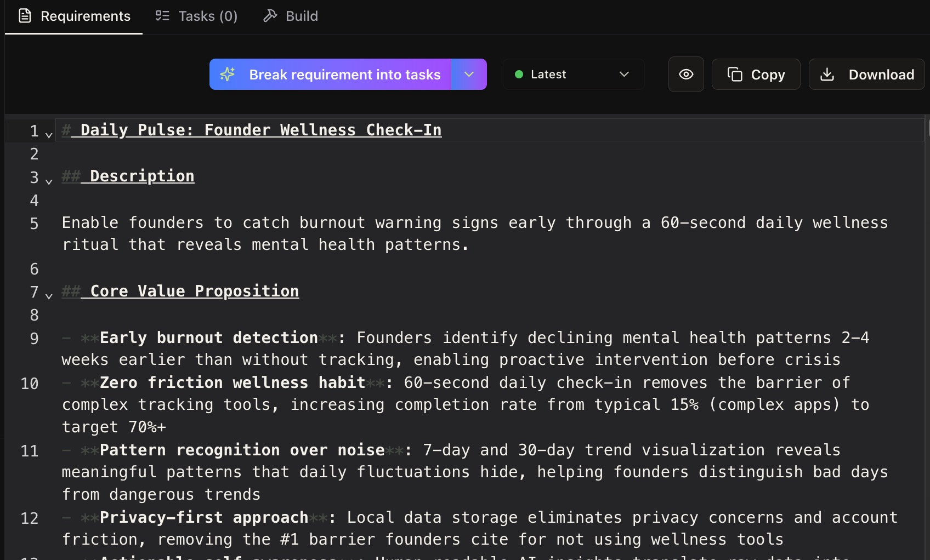Toggle preview with the eye button

[x=685, y=75]
